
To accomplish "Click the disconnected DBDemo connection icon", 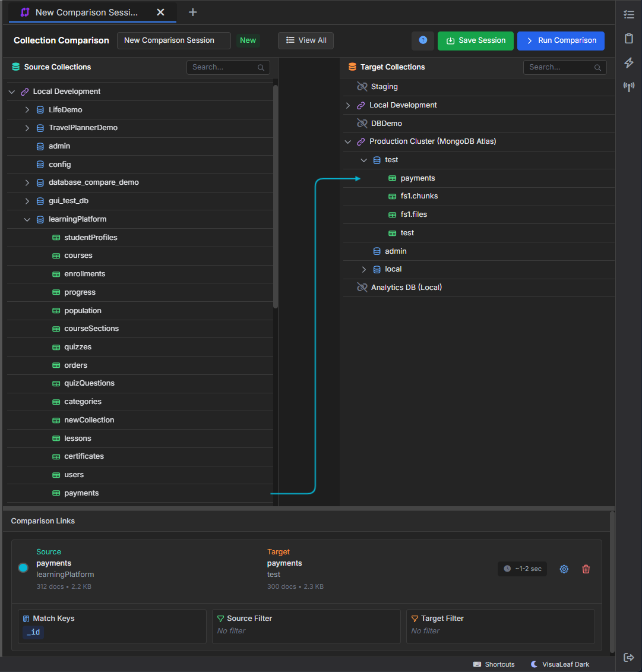I will (362, 124).
